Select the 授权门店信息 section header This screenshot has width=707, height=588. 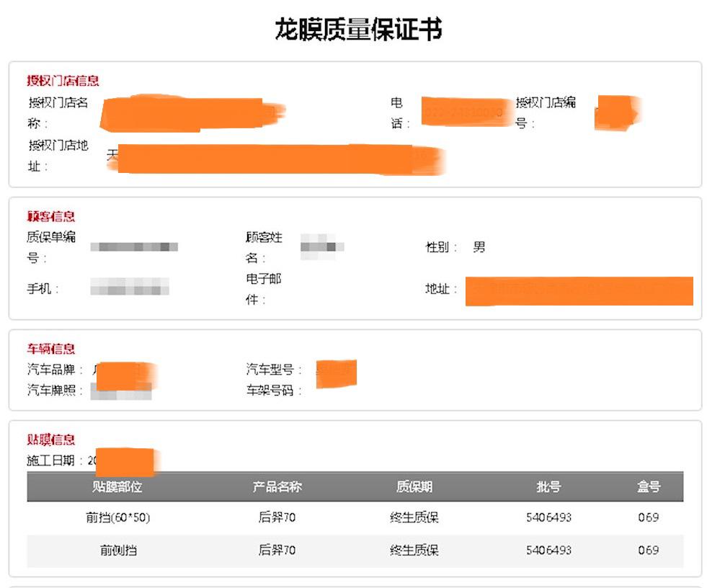click(61, 81)
